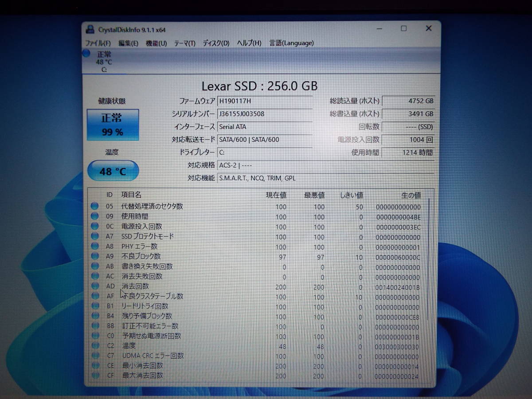This screenshot has height=399, width=532.
Task: Click the drive letter C: field
Action: pos(265,153)
